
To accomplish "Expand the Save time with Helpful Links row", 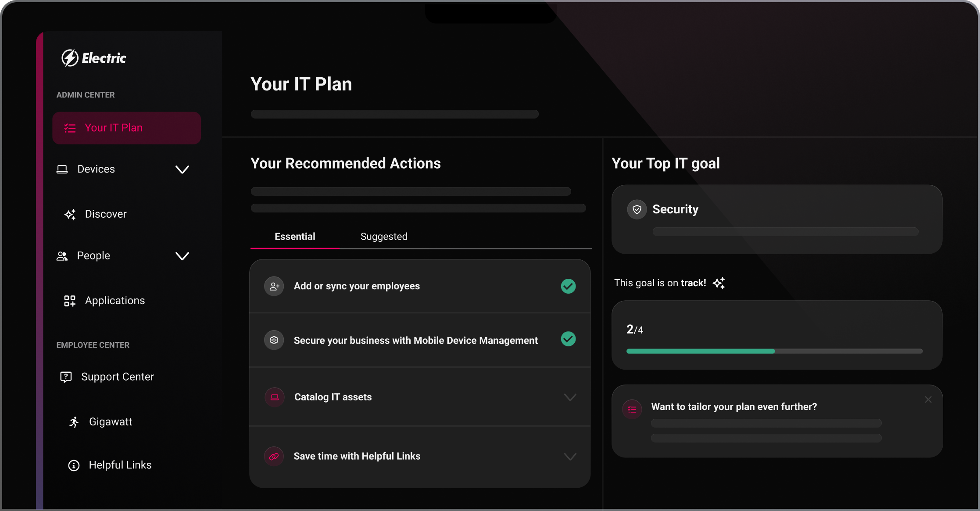I will tap(570, 457).
